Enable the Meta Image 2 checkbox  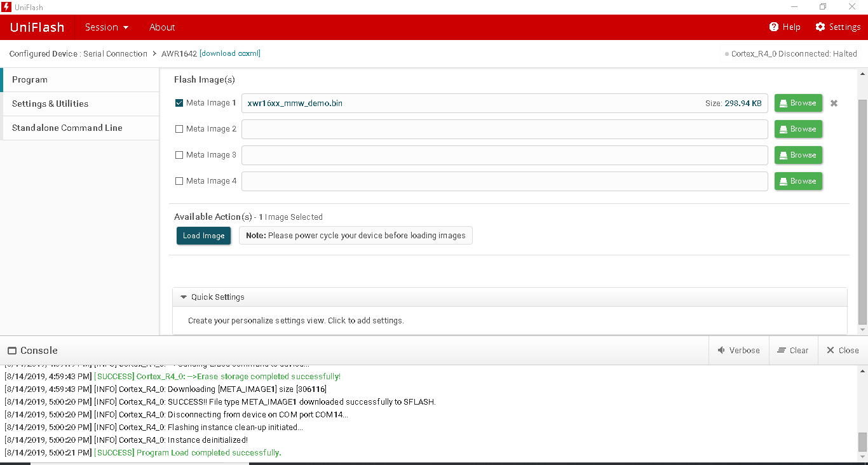tap(179, 129)
